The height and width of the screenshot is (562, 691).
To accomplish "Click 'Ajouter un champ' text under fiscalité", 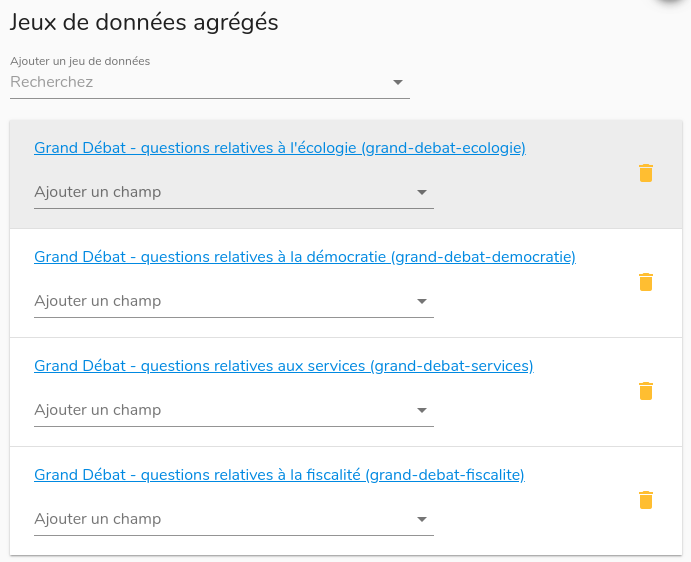I will pyautogui.click(x=98, y=519).
